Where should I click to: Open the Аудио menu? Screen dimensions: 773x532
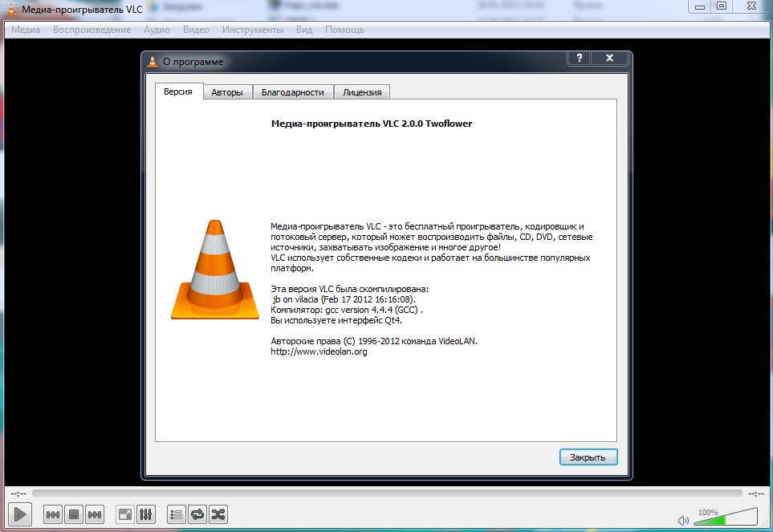pos(157,30)
